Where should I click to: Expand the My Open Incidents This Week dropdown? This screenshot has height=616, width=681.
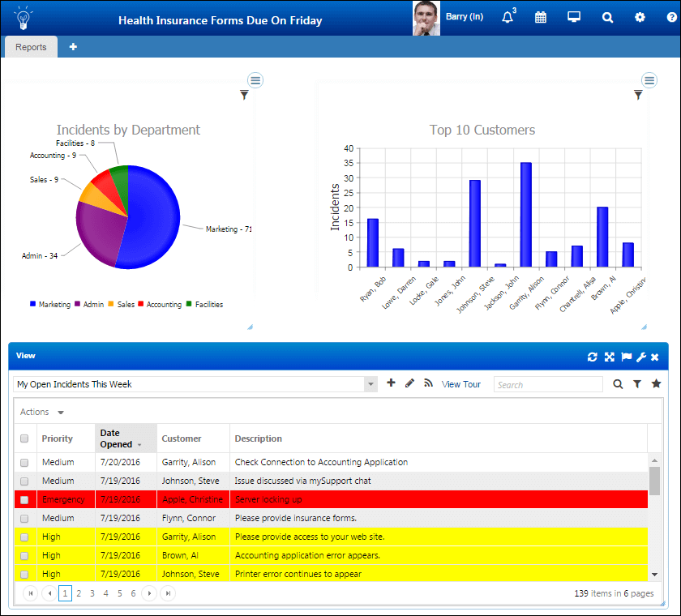[370, 384]
